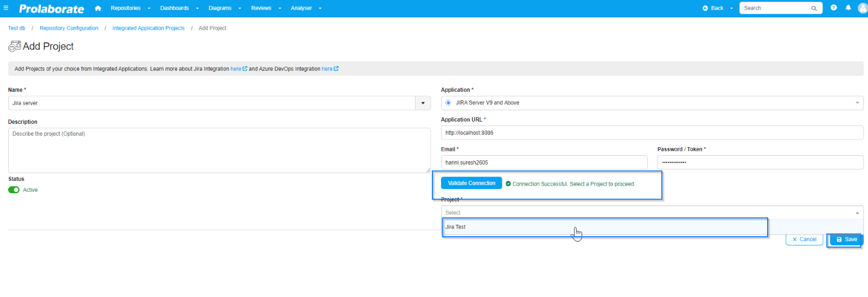Click the Description text area
Screen dimensions: 868x297
(219, 150)
